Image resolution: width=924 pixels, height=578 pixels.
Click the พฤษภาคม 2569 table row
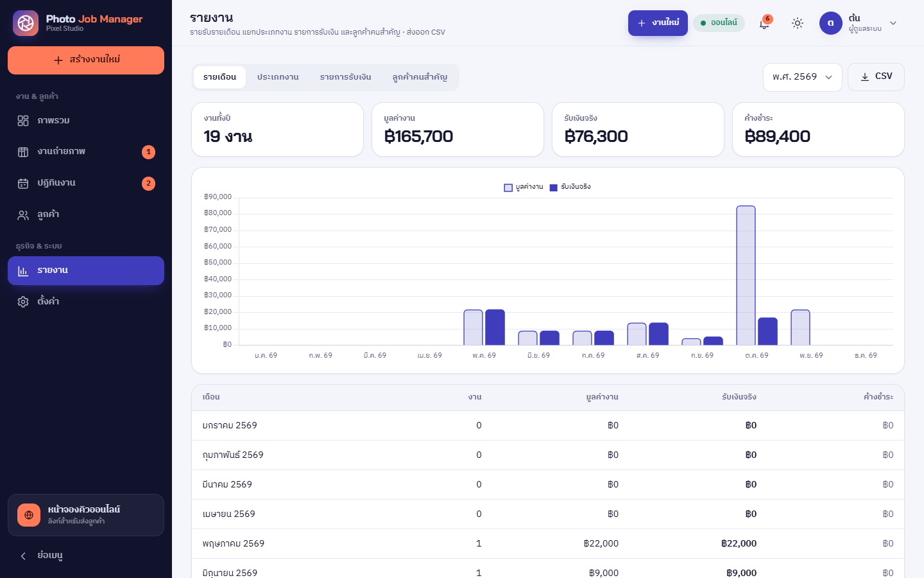point(548,544)
